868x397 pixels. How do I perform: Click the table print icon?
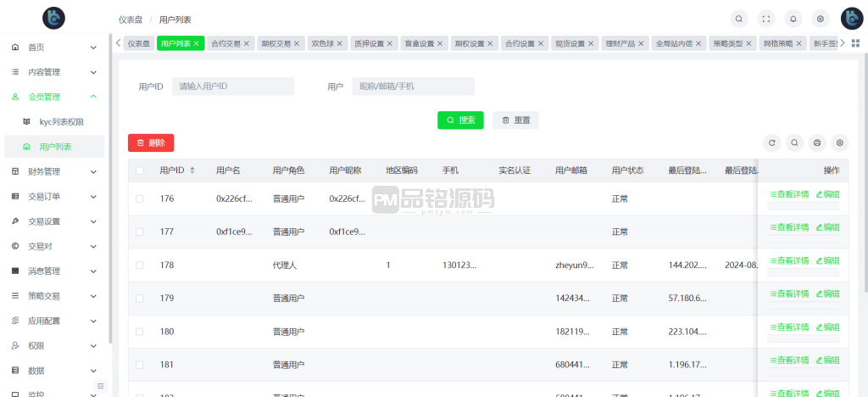pos(817,143)
